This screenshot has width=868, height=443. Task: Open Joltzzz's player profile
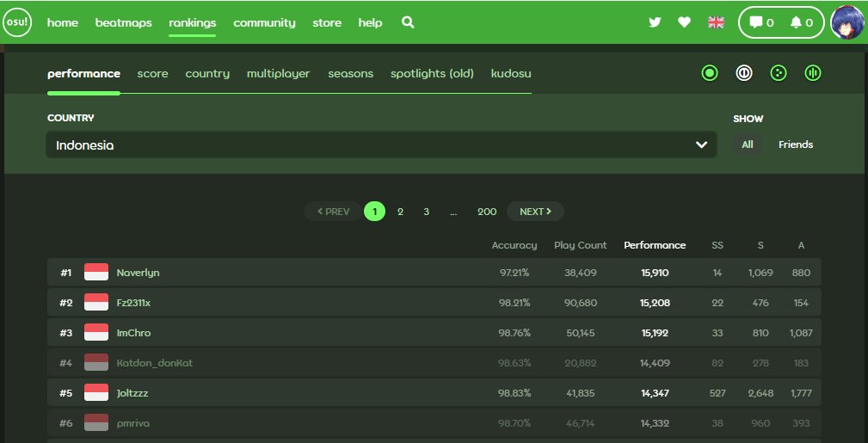[x=132, y=393]
